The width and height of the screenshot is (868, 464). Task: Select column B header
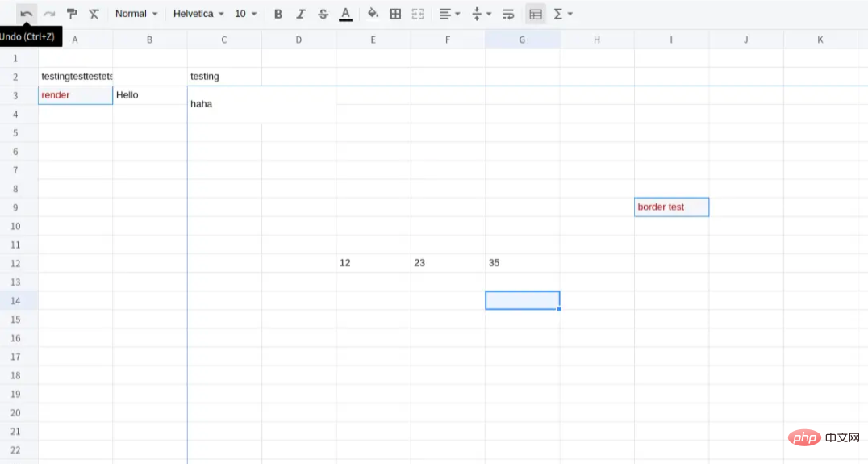pos(149,40)
